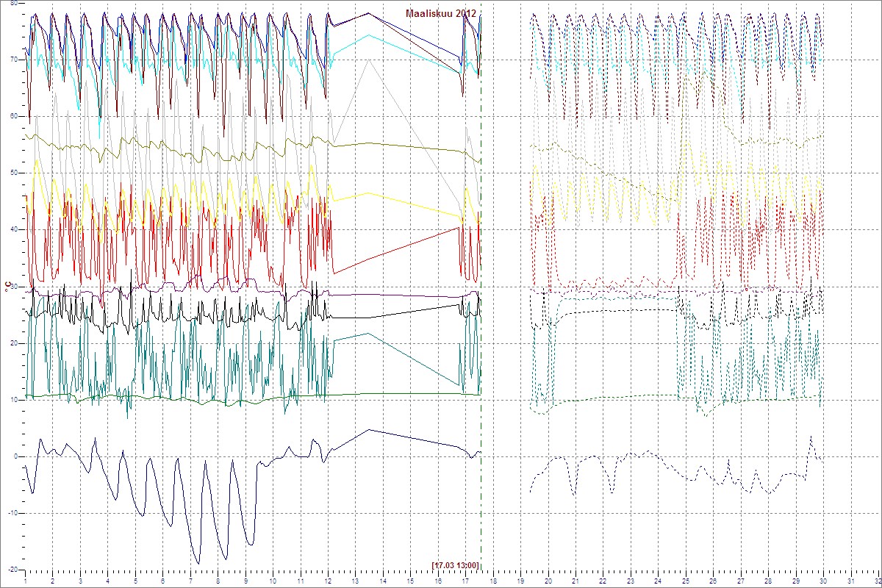This screenshot has width=882, height=588.
Task: Select day 1 on the date axis
Action: [25, 581]
